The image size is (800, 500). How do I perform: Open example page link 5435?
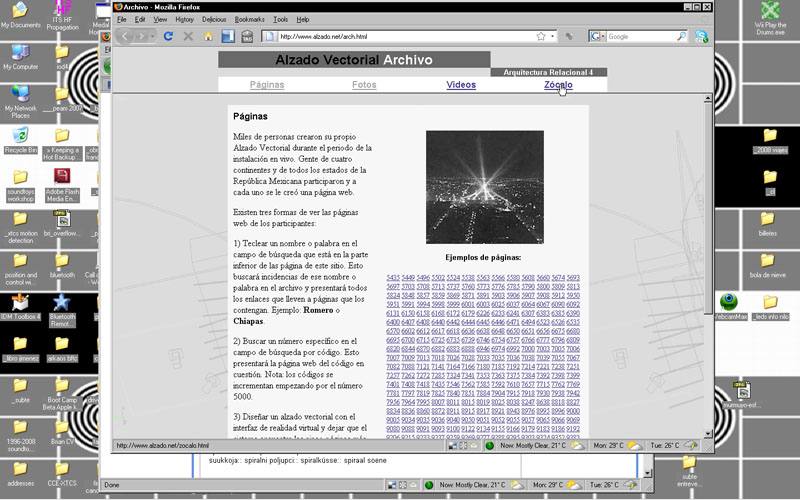(x=393, y=278)
